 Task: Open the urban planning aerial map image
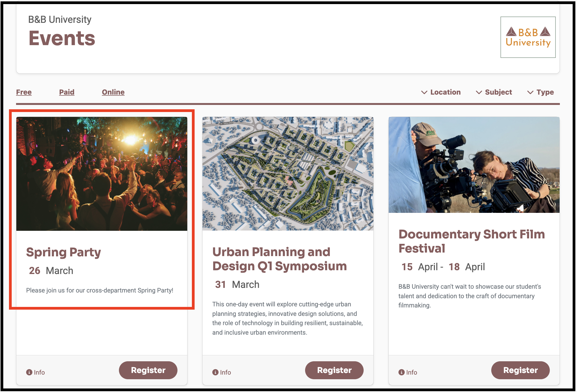click(288, 174)
